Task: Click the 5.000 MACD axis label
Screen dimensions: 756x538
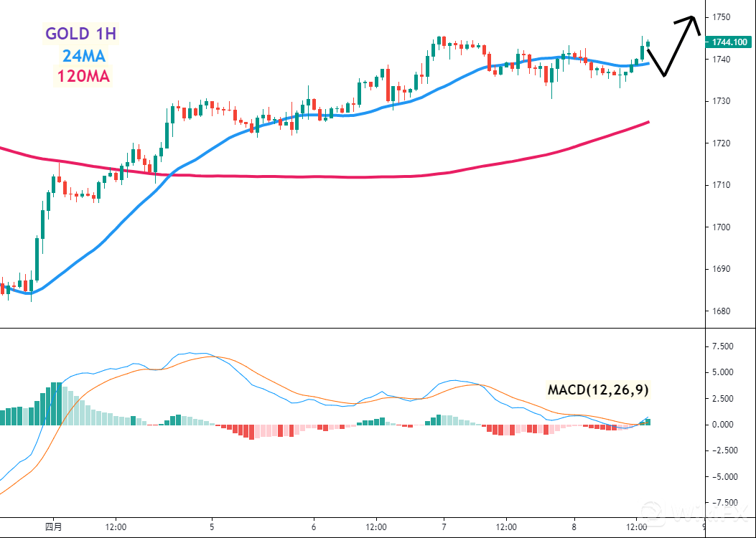Action: click(x=723, y=372)
